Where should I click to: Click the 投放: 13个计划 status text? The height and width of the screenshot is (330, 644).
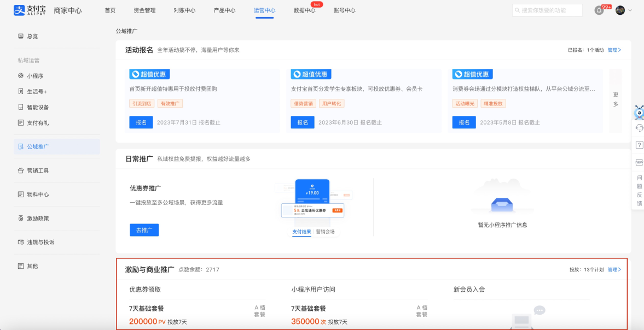click(x=587, y=270)
